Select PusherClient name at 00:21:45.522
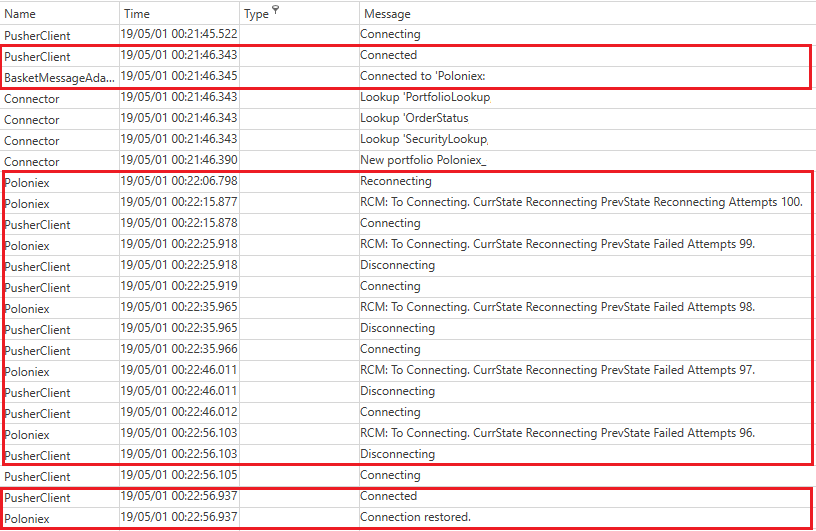Screen dimensions: 816x531 click(x=37, y=36)
